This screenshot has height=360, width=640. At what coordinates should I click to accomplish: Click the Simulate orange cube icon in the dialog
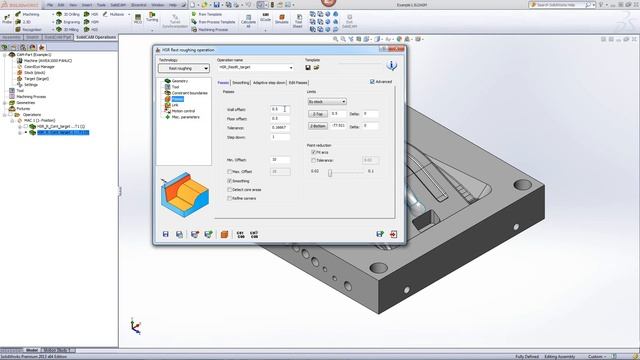224,234
